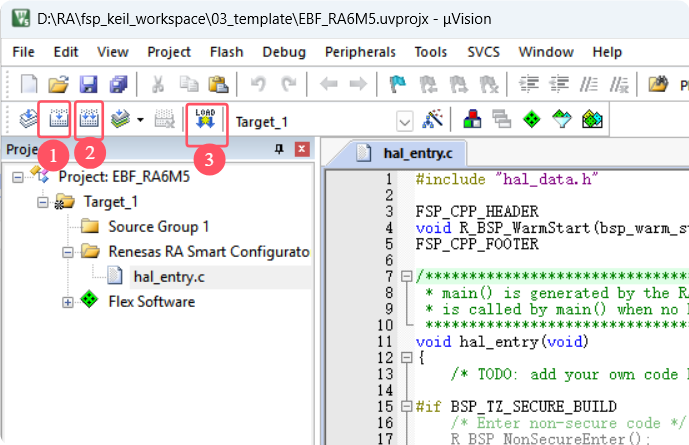Navigate backwards with the left arrow icon
The height and width of the screenshot is (445, 689).
[328, 83]
